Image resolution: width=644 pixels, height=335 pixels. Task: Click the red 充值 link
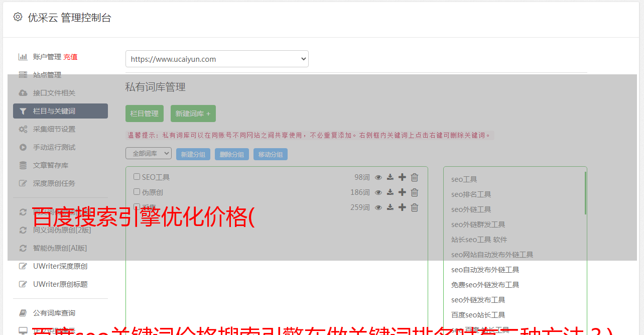(x=70, y=57)
